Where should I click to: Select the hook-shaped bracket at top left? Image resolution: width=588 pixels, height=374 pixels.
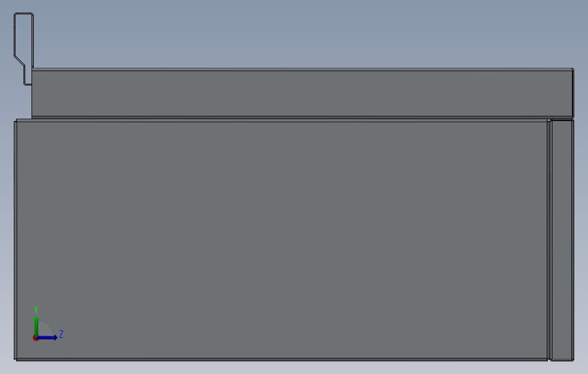click(x=23, y=49)
